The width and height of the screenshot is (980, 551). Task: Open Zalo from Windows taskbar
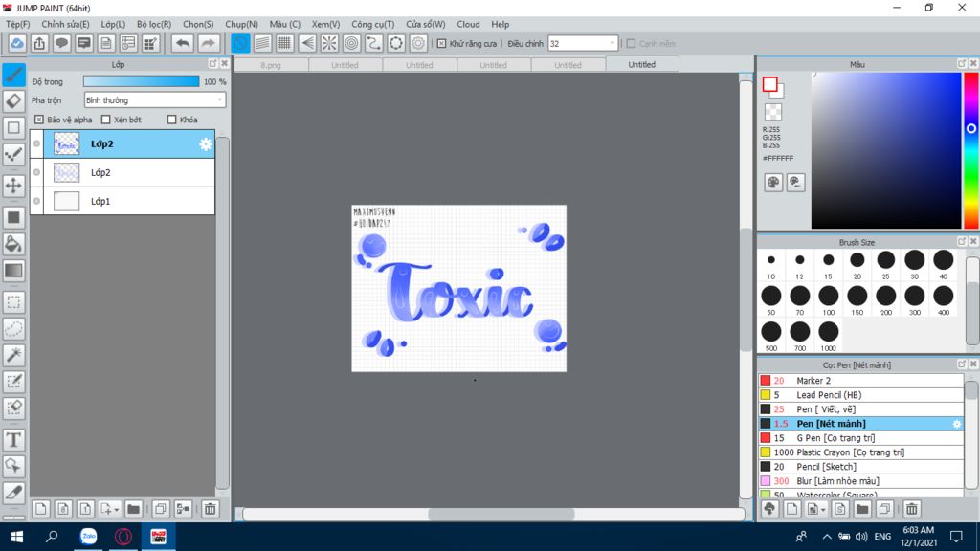click(89, 537)
